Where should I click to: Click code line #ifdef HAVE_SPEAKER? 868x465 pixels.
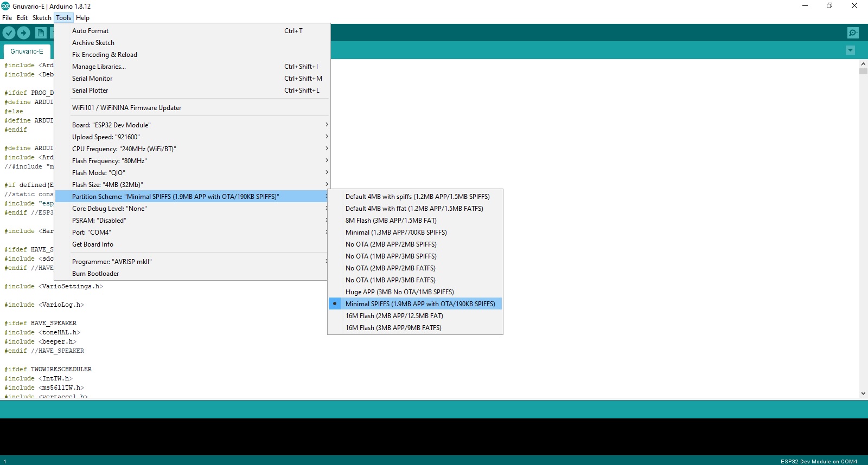(41, 324)
